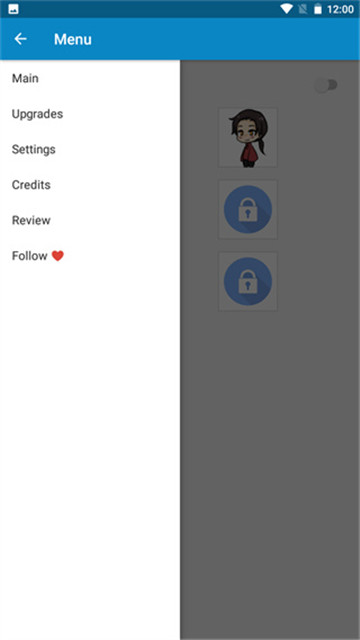Tap the battery icon in status bar
The image size is (360, 640).
click(318, 9)
